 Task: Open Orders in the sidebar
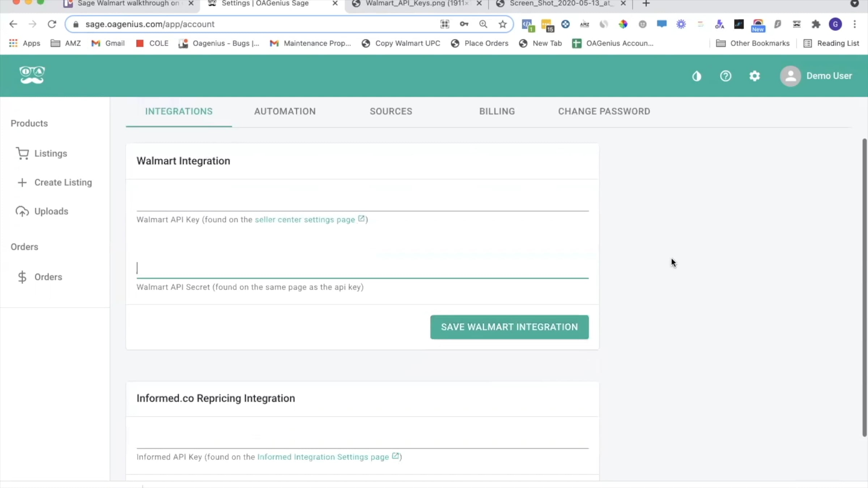[x=48, y=277]
